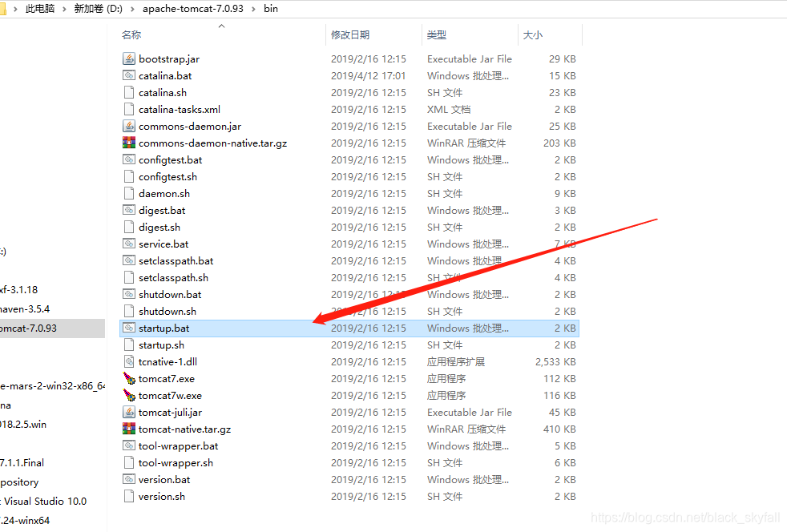The width and height of the screenshot is (787, 532).
Task: Click the catalina.sh file icon
Action: (x=129, y=92)
